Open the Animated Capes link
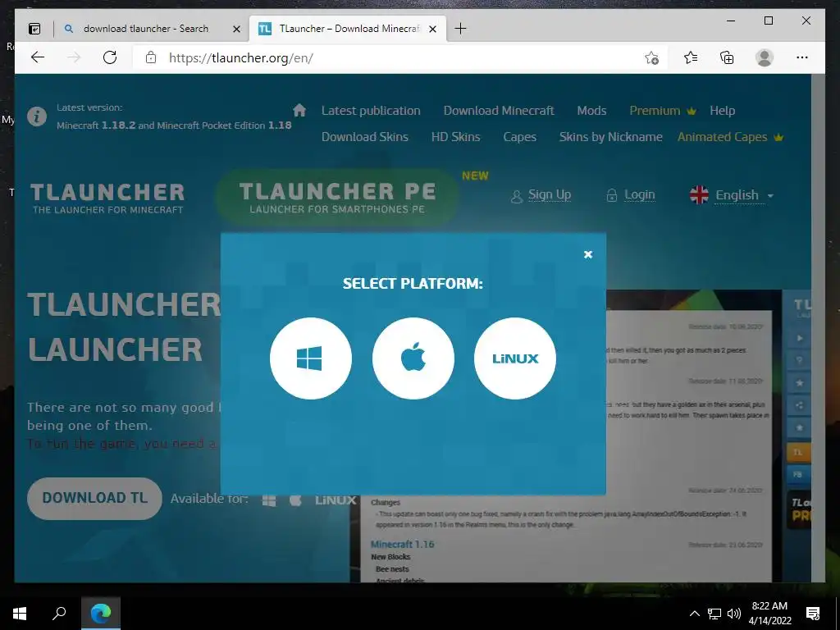Screen dimensions: 840x630 pyautogui.click(x=729, y=137)
